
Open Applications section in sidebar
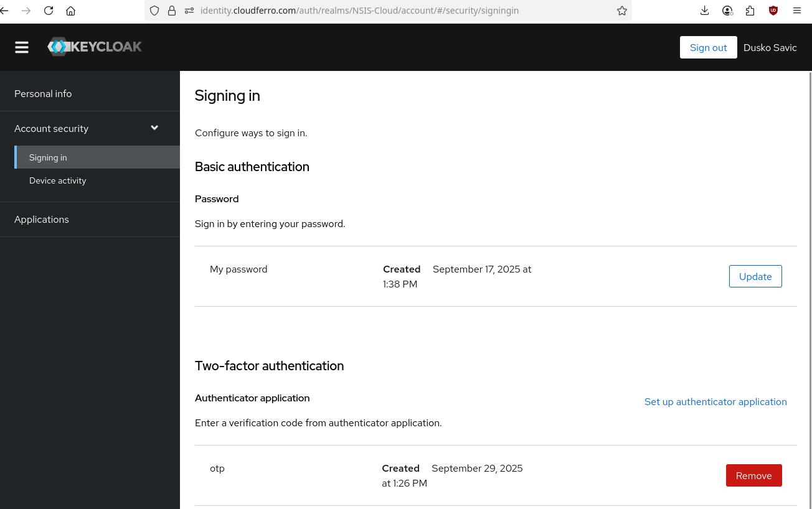pyautogui.click(x=42, y=220)
